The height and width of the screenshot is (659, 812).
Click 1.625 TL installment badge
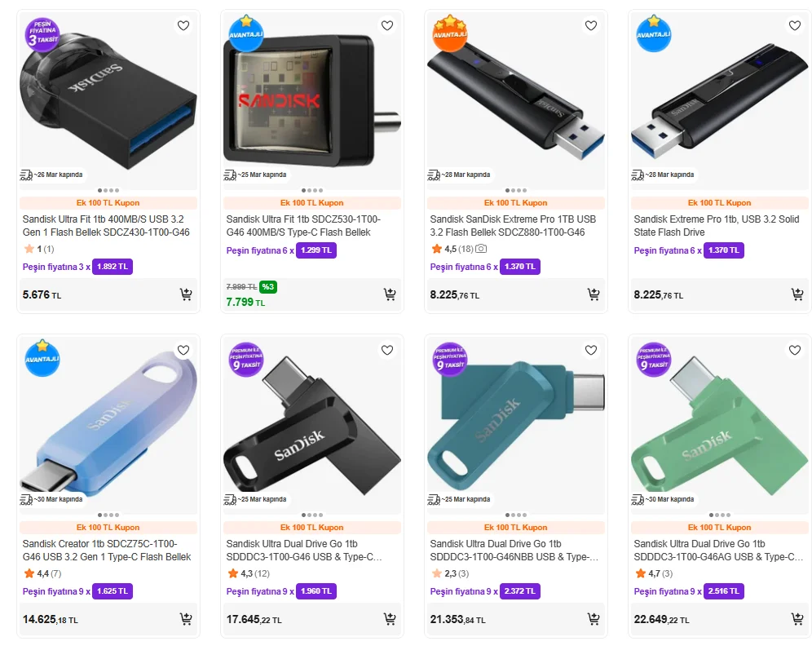pyautogui.click(x=113, y=591)
